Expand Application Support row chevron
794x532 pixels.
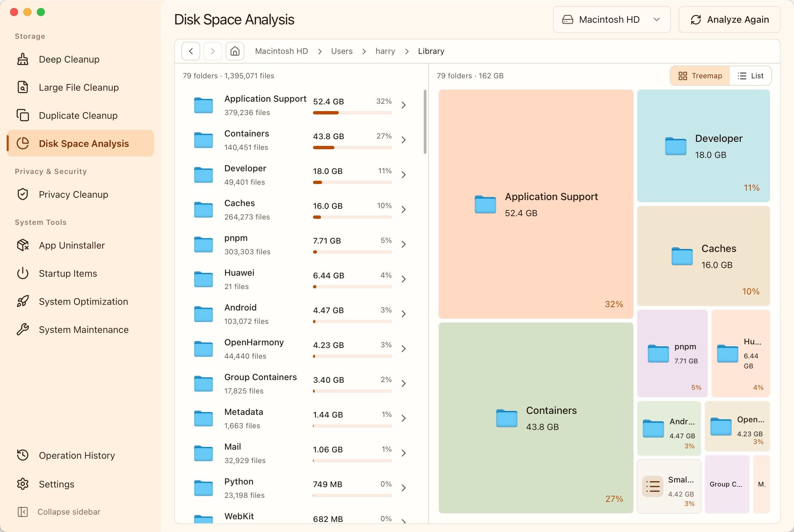pyautogui.click(x=404, y=105)
